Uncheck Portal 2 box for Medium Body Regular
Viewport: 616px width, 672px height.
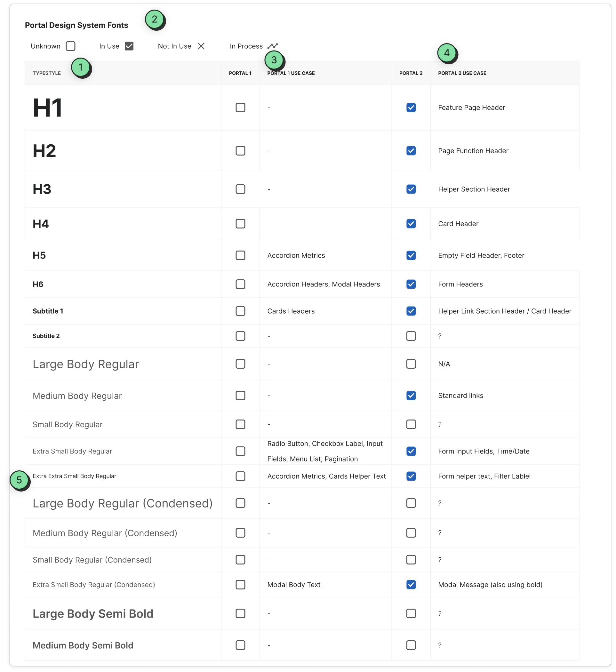[x=411, y=395]
